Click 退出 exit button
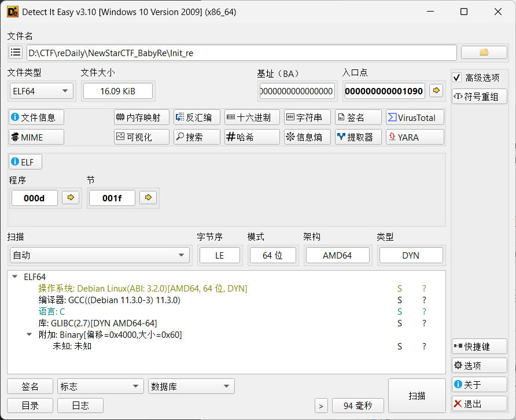This screenshot has width=516, height=420. pos(479,404)
